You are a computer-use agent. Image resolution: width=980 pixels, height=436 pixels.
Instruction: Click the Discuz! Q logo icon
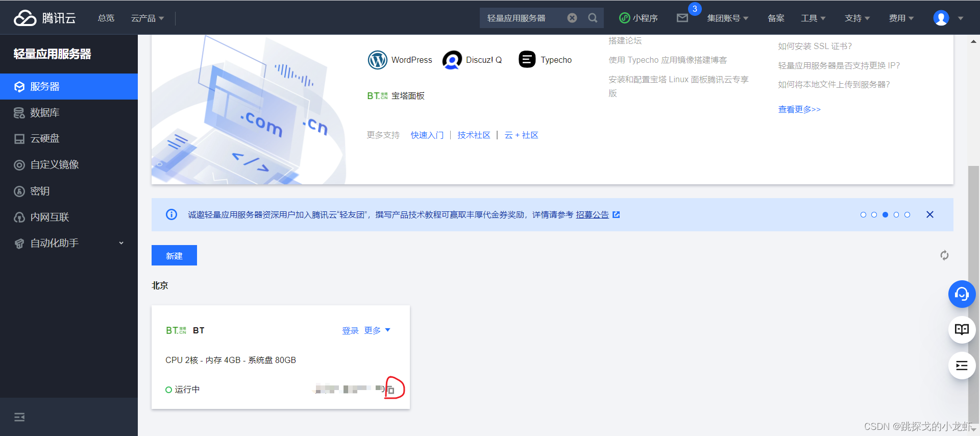pyautogui.click(x=452, y=60)
